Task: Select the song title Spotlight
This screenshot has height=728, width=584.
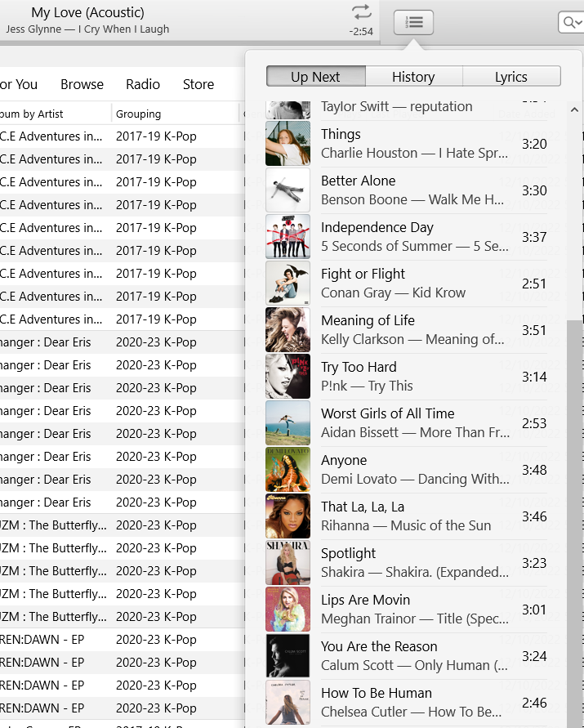Action: click(348, 553)
